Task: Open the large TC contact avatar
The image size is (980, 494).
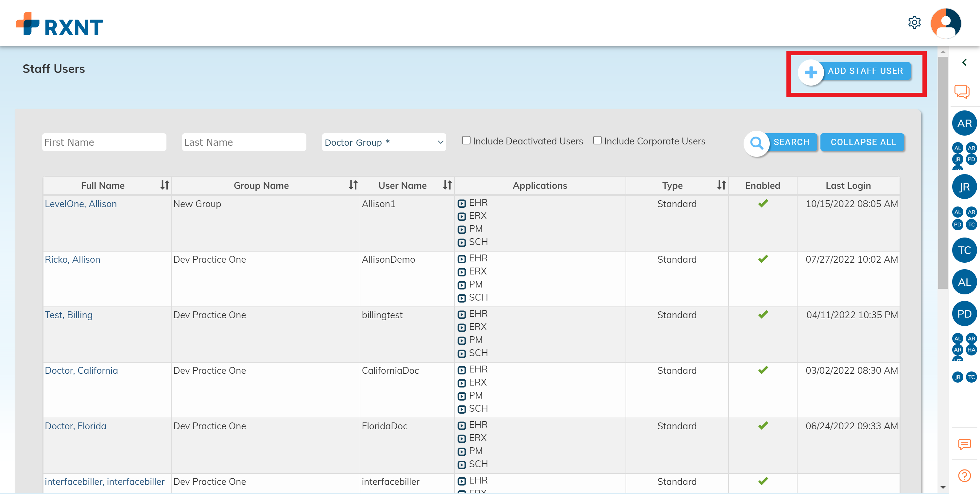Action: point(964,250)
